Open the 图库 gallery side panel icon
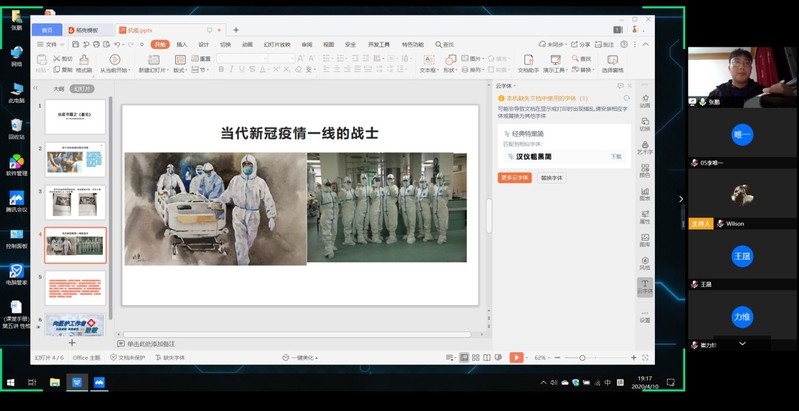799x411 pixels. [645, 240]
